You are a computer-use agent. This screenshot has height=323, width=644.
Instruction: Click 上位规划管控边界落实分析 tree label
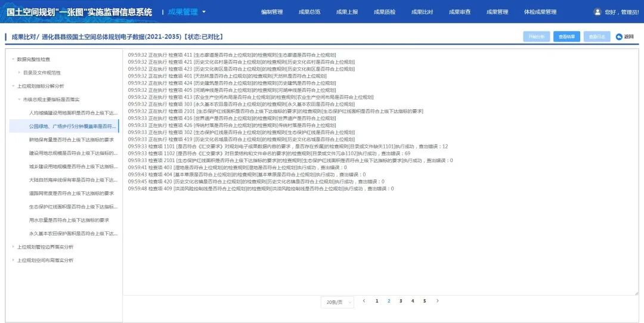[45, 247]
